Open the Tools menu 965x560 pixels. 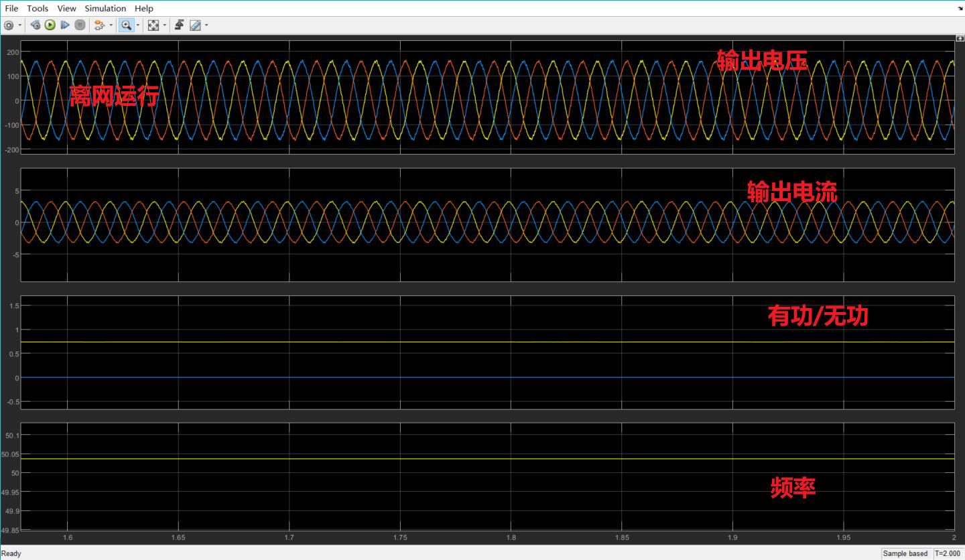tap(37, 8)
